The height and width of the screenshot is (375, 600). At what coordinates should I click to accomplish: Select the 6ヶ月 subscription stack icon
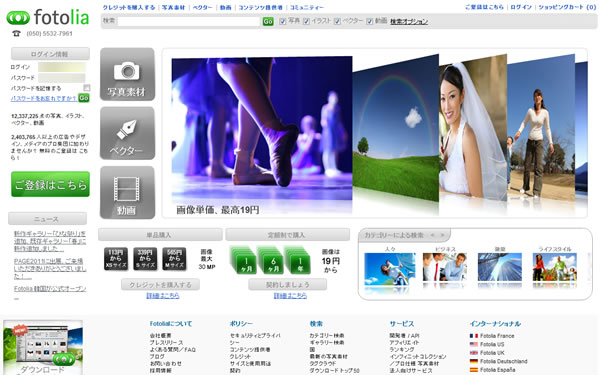tap(270, 260)
